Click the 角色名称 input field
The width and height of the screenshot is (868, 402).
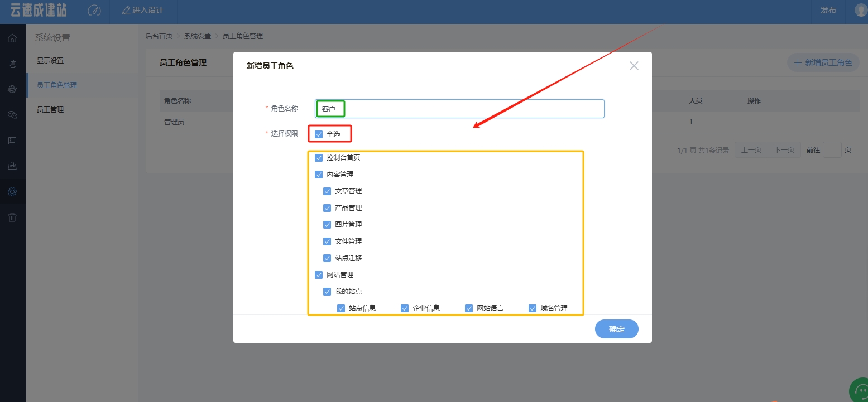point(474,109)
